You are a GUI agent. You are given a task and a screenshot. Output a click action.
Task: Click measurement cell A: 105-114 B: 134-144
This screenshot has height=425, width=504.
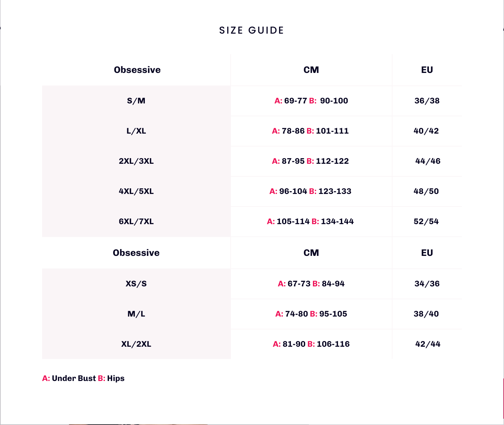(310, 222)
